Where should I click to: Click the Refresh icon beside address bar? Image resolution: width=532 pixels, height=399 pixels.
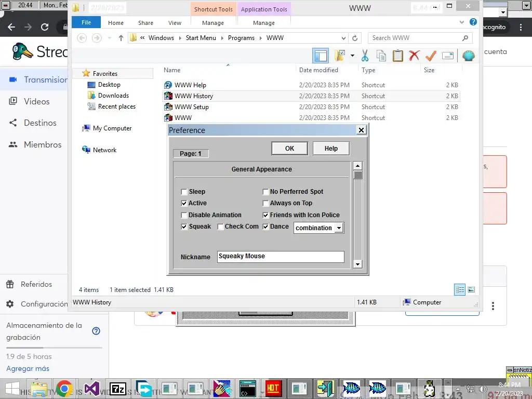pyautogui.click(x=355, y=38)
